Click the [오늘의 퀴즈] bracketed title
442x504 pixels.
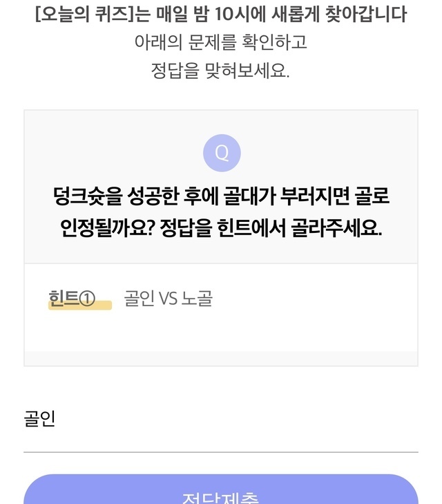coord(82,15)
